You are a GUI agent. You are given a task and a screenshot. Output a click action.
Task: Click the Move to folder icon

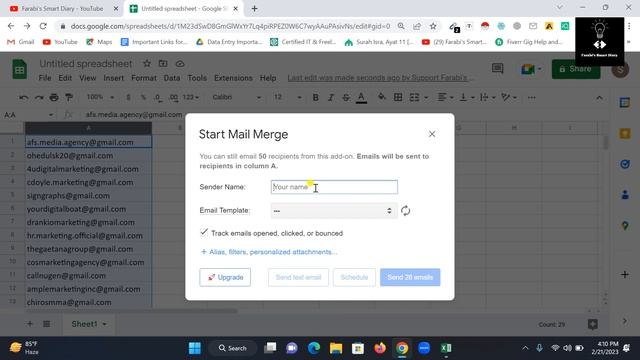tap(163, 63)
